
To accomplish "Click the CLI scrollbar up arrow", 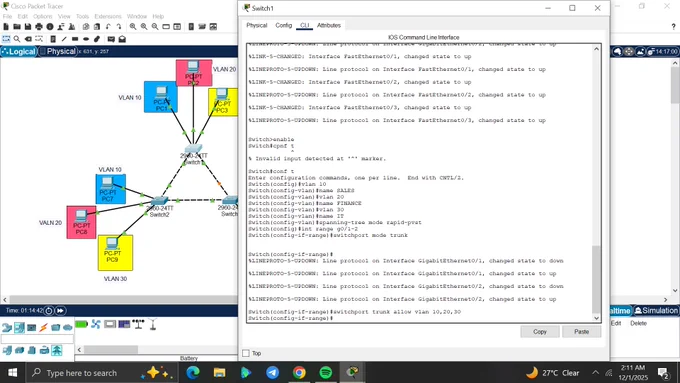I will point(597,49).
